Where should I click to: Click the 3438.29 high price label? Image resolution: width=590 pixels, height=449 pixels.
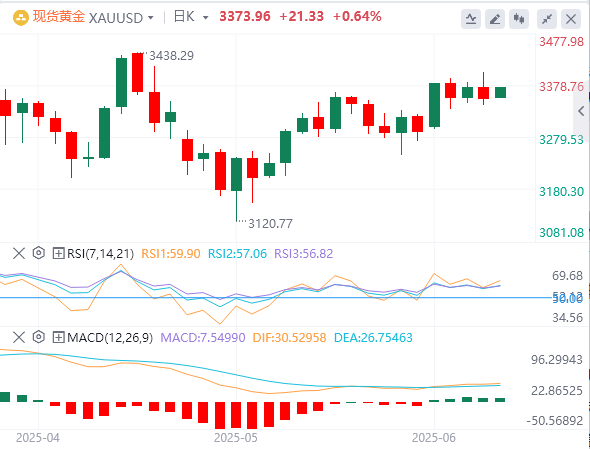click(171, 56)
